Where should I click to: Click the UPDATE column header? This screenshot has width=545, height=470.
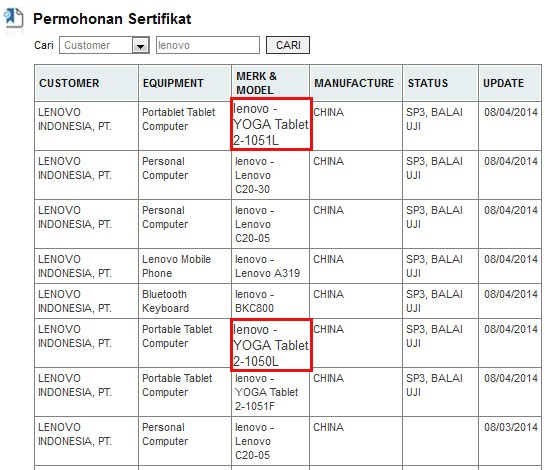(x=510, y=83)
